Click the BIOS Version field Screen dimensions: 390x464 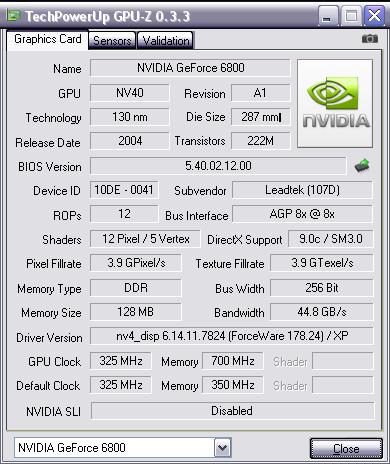pyautogui.click(x=218, y=166)
